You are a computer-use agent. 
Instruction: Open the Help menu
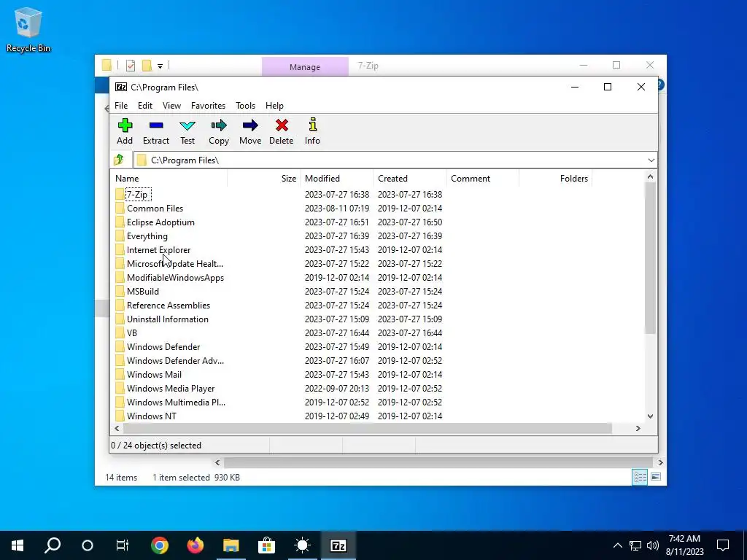(x=274, y=106)
